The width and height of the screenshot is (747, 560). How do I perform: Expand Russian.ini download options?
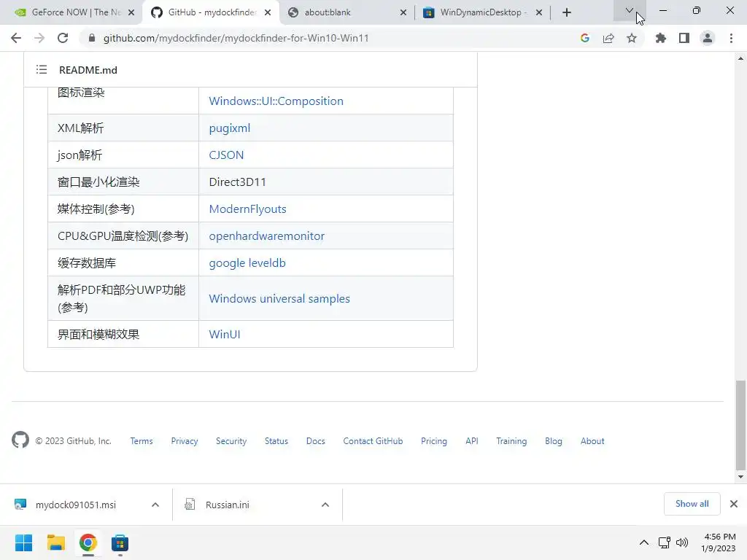point(325,505)
